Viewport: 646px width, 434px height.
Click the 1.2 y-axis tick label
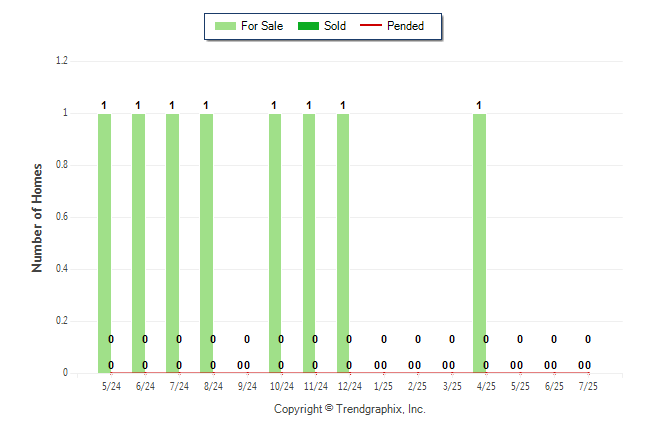click(x=62, y=61)
